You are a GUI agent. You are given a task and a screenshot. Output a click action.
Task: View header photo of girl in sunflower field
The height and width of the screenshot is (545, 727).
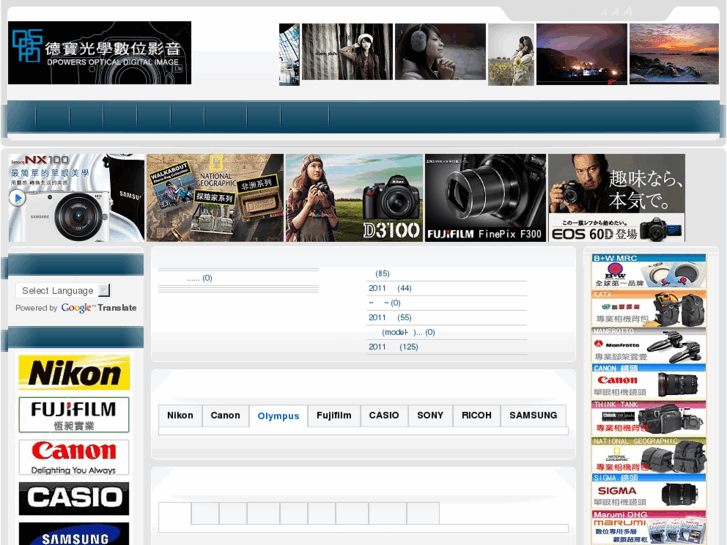tap(511, 55)
